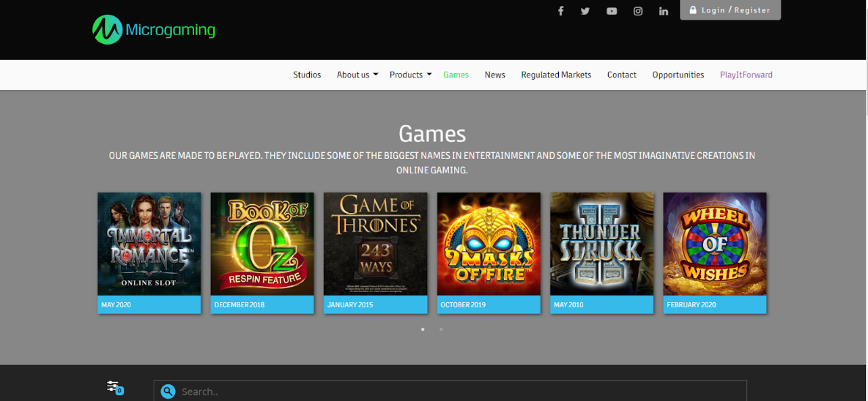Open the News menu item
The image size is (868, 401).
click(495, 75)
